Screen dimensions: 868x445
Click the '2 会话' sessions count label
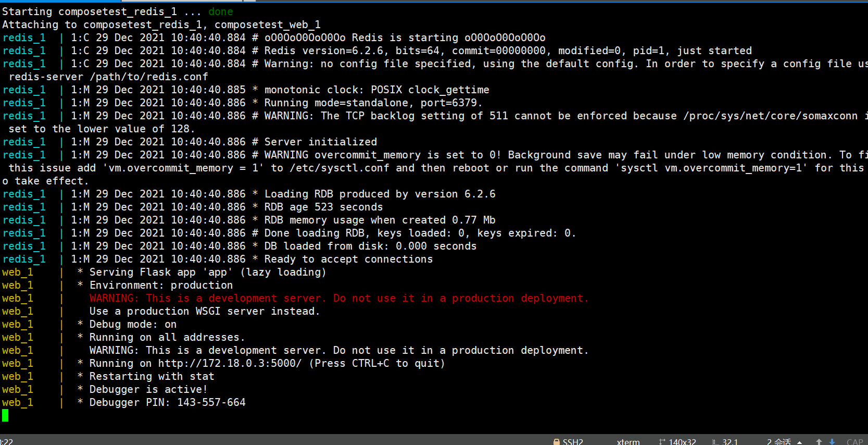pyautogui.click(x=779, y=441)
